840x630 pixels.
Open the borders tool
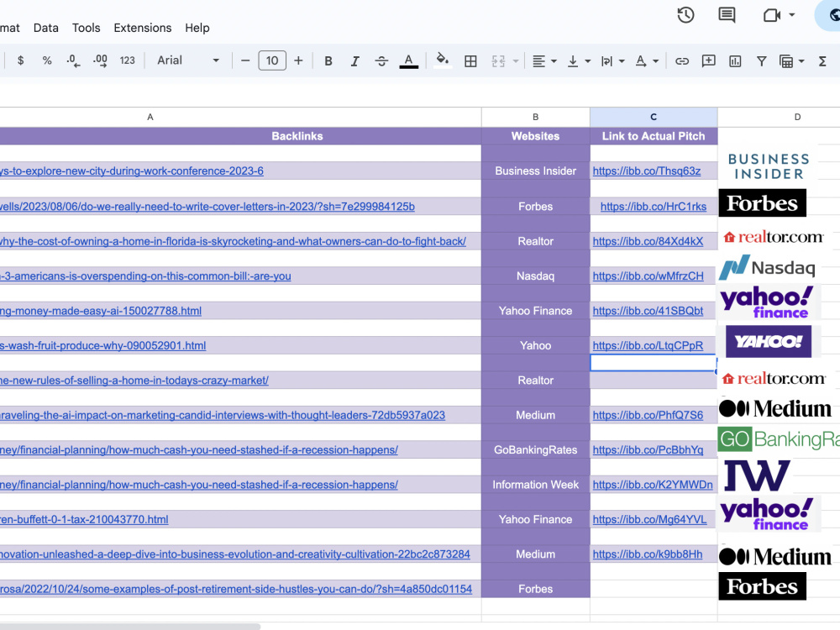coord(470,60)
